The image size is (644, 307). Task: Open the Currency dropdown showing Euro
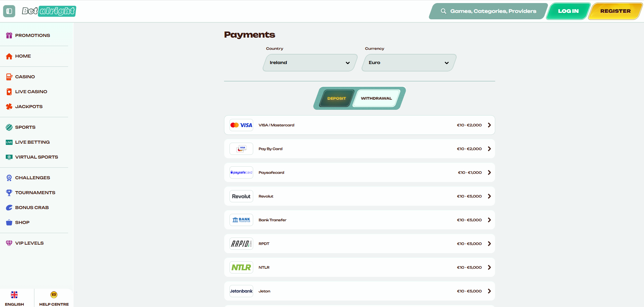click(409, 63)
